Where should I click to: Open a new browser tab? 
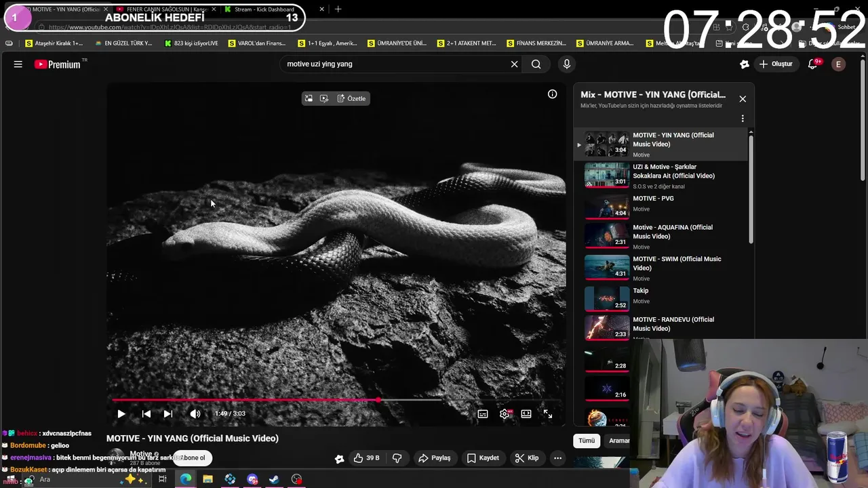click(x=338, y=9)
